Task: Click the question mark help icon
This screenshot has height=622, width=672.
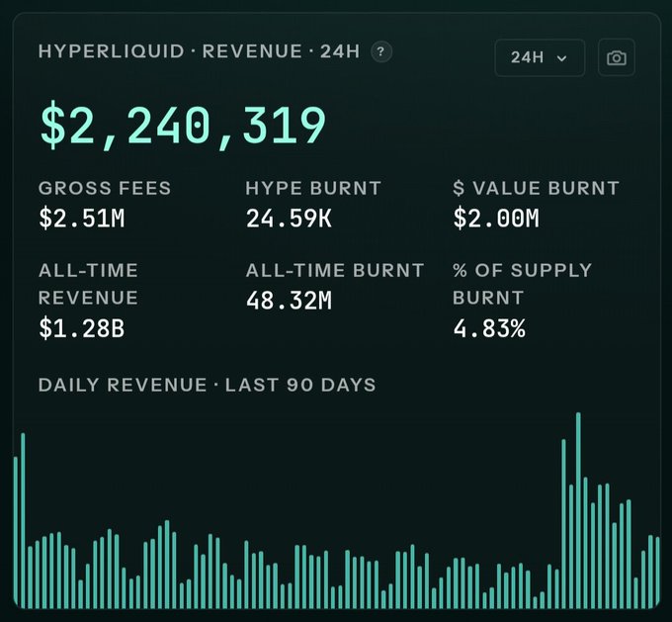Action: tap(381, 51)
